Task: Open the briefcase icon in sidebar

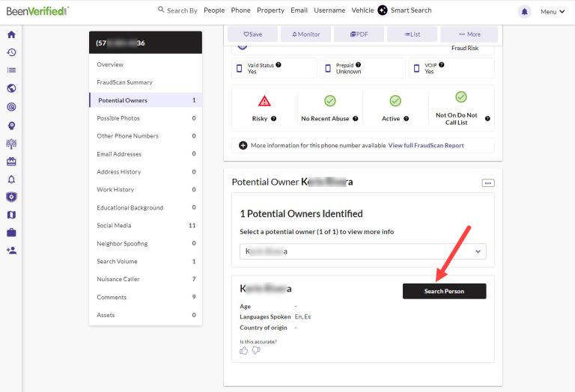Action: coord(11,233)
